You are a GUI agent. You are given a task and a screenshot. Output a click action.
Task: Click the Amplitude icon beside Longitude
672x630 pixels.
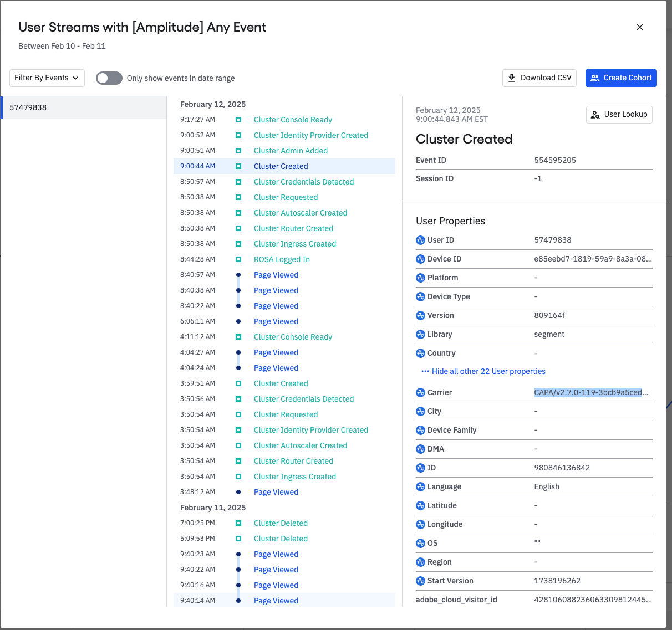point(420,524)
